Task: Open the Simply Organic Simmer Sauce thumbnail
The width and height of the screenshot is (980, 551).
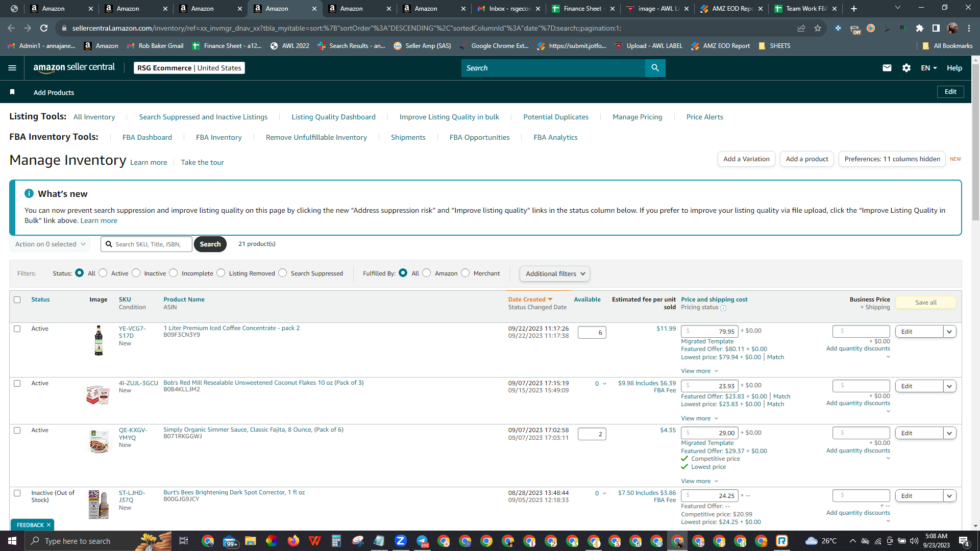Action: point(99,441)
